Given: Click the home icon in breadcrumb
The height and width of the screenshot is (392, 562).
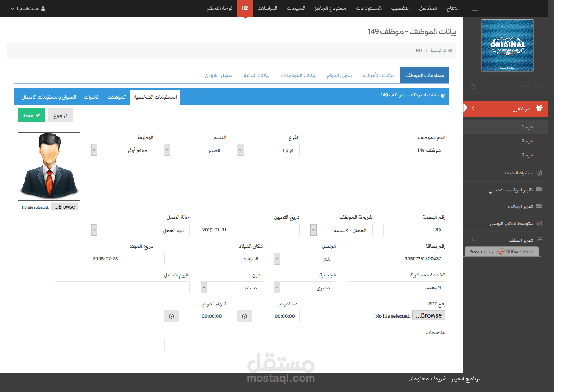Looking at the screenshot, I should [x=450, y=51].
